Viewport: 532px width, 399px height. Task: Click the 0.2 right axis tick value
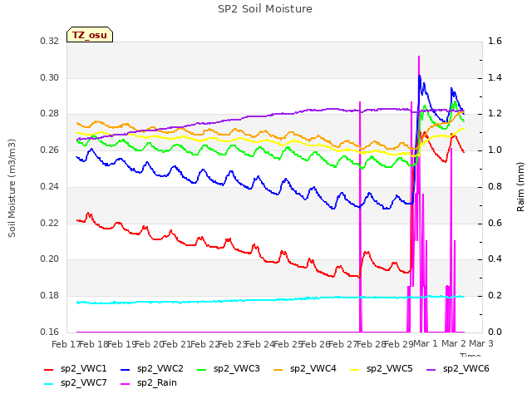[x=495, y=296]
